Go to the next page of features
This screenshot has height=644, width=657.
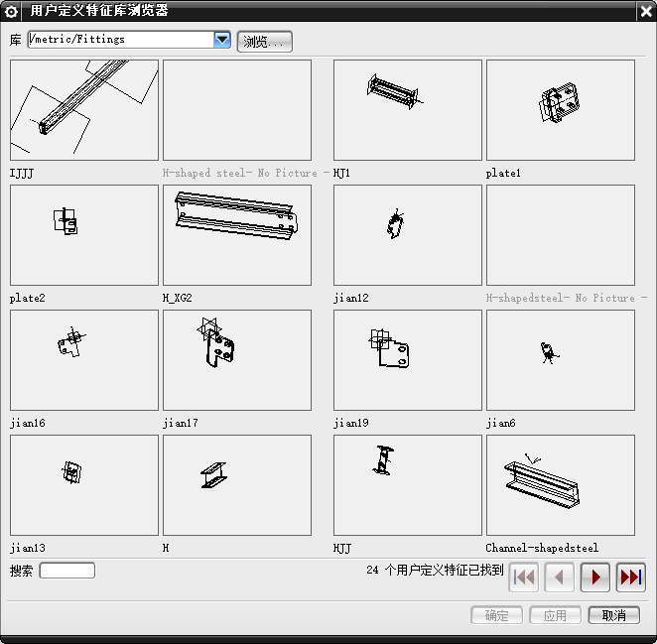point(595,578)
